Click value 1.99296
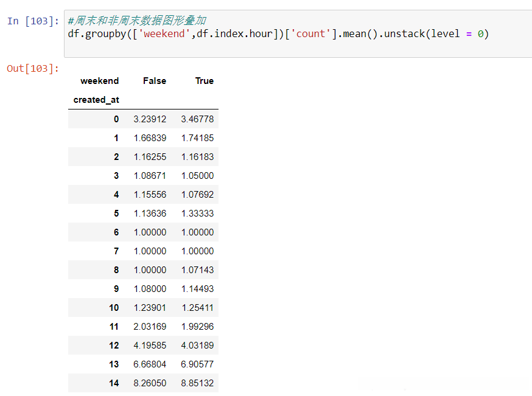The image size is (532, 396). click(x=197, y=327)
